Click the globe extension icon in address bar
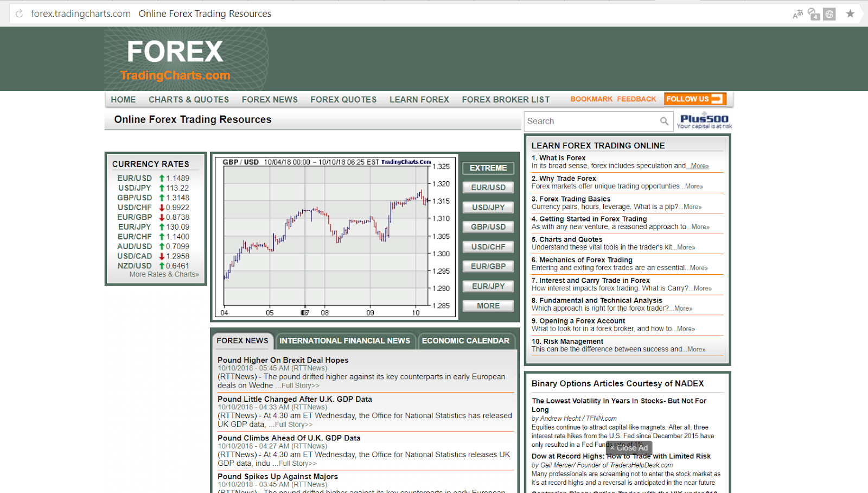Screen dimensions: 868x493 [x=829, y=14]
